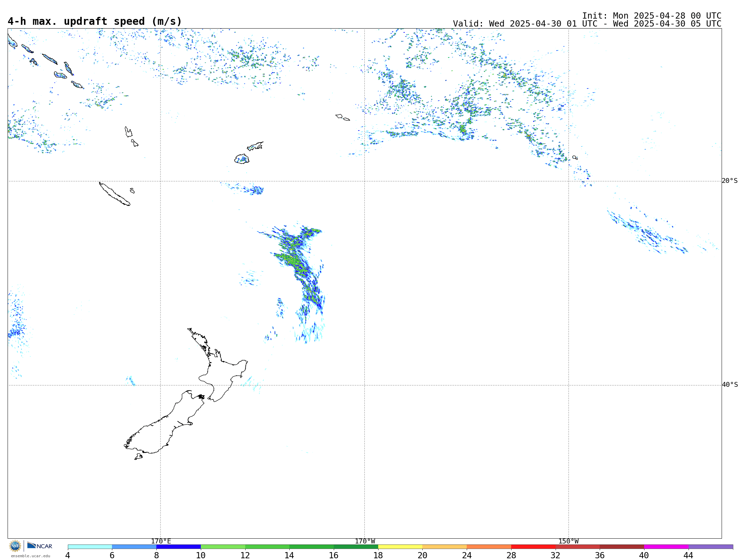744x560 pixels.
Task: Click the 40°S latitude label
Action: pyautogui.click(x=730, y=385)
